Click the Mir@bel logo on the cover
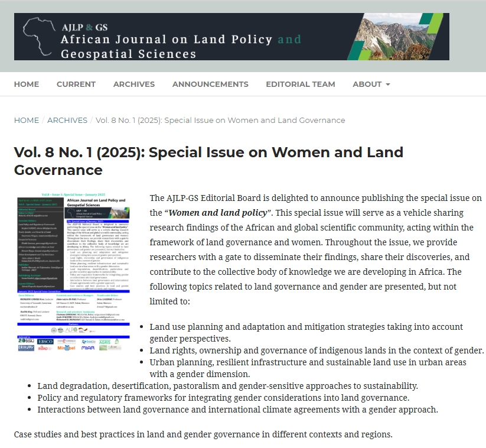The height and width of the screenshot is (448, 486). click(x=66, y=348)
